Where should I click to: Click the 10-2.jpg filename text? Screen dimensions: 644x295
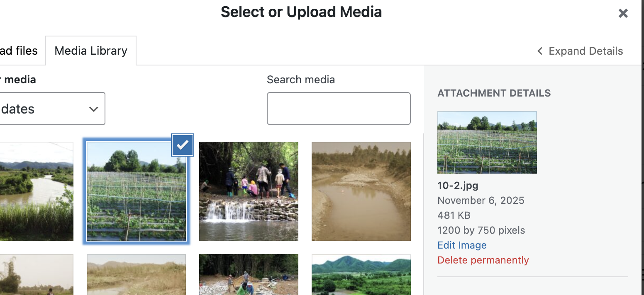coord(458,185)
